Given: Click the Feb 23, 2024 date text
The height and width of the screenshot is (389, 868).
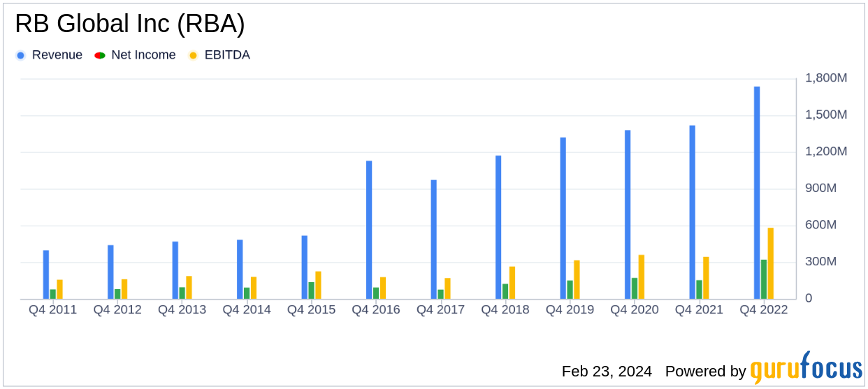Looking at the screenshot, I should (x=607, y=372).
